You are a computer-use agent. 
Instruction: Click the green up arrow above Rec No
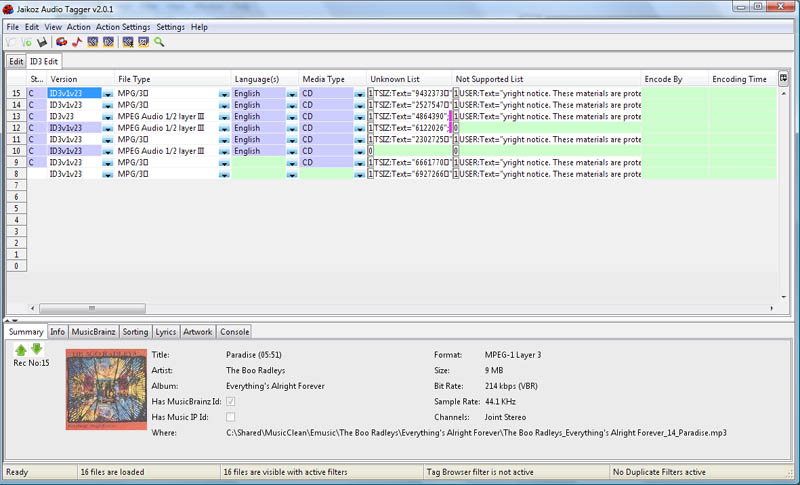pos(21,349)
